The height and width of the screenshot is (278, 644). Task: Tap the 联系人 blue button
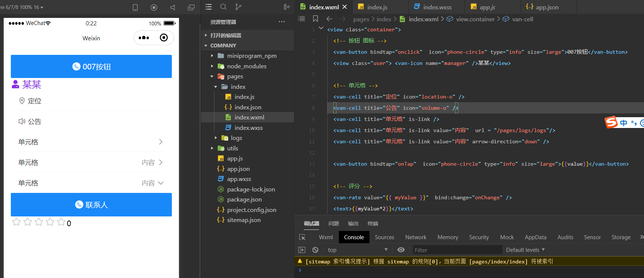91,204
